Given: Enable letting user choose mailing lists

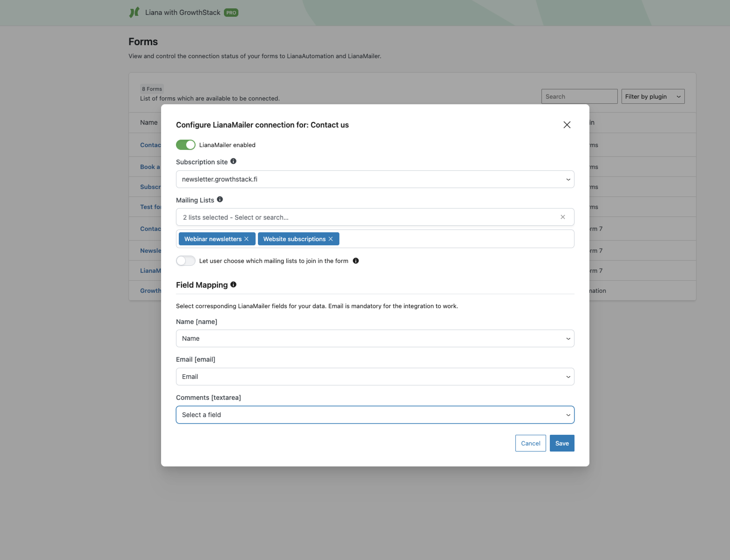Looking at the screenshot, I should 186,261.
